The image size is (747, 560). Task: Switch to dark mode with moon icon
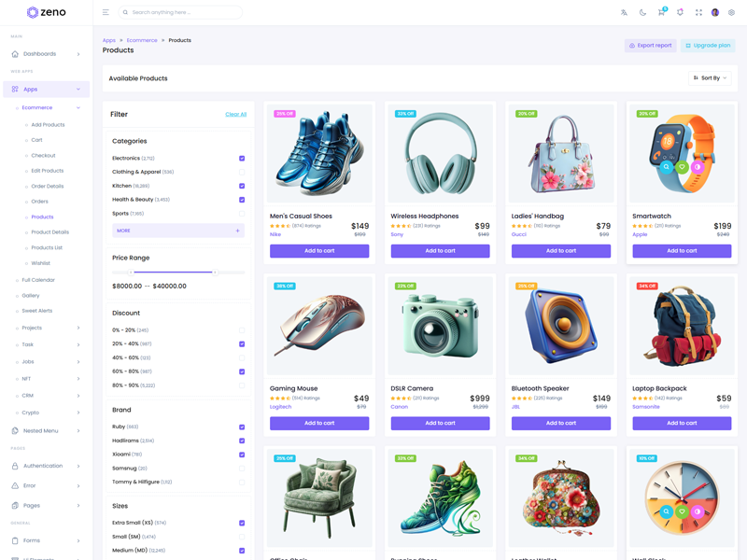(x=642, y=12)
